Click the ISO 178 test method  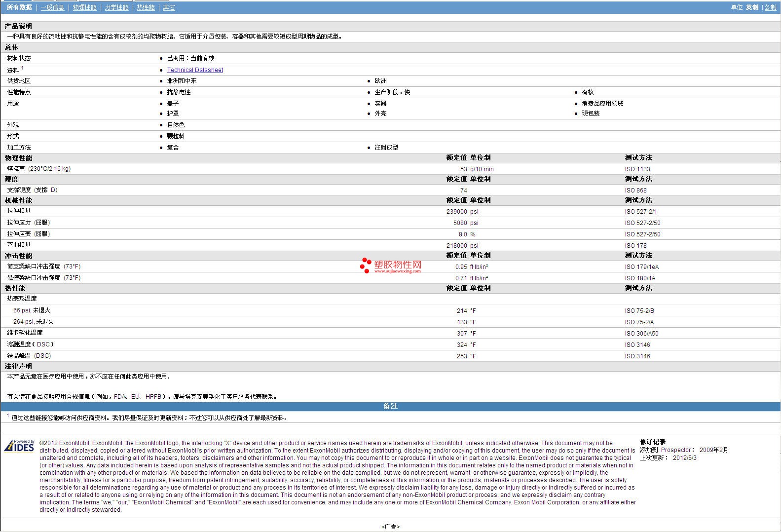point(635,246)
